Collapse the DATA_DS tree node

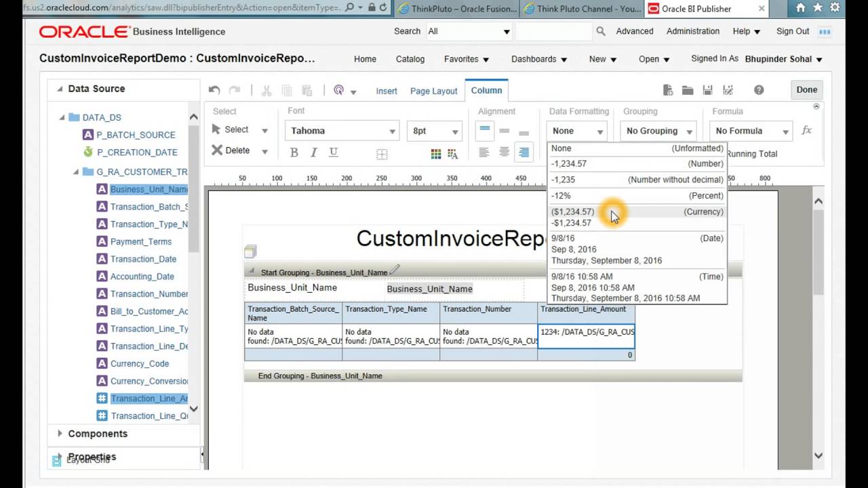tap(62, 117)
